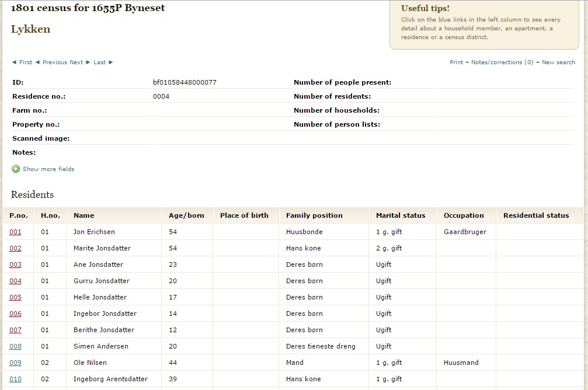Expand Show more fields
This screenshot has height=390, width=588.
point(48,169)
